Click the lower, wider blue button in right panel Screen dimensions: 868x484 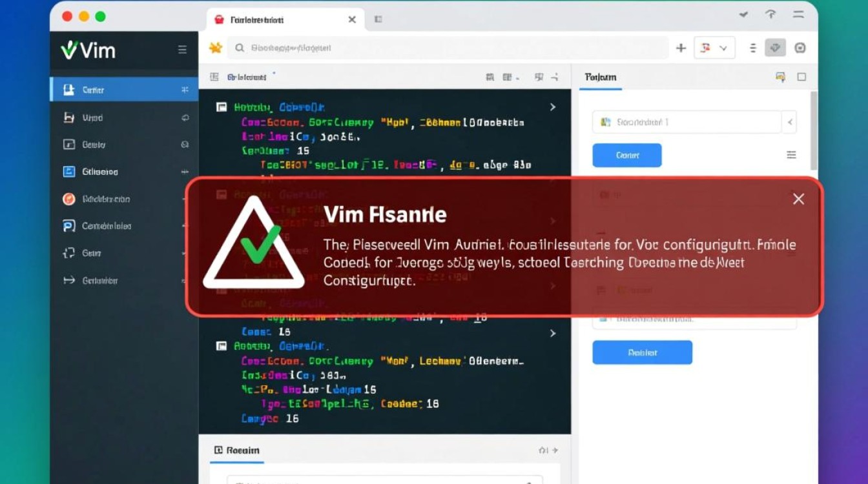[642, 352]
